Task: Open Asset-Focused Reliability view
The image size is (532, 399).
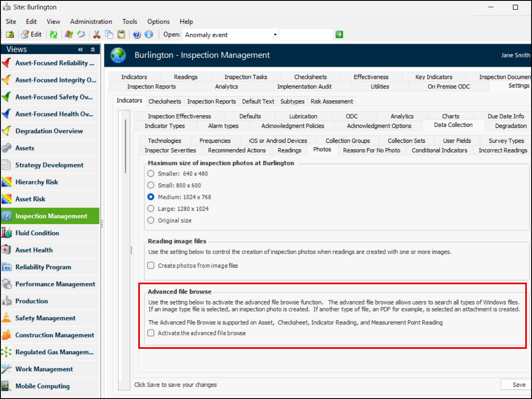Action: [50, 63]
